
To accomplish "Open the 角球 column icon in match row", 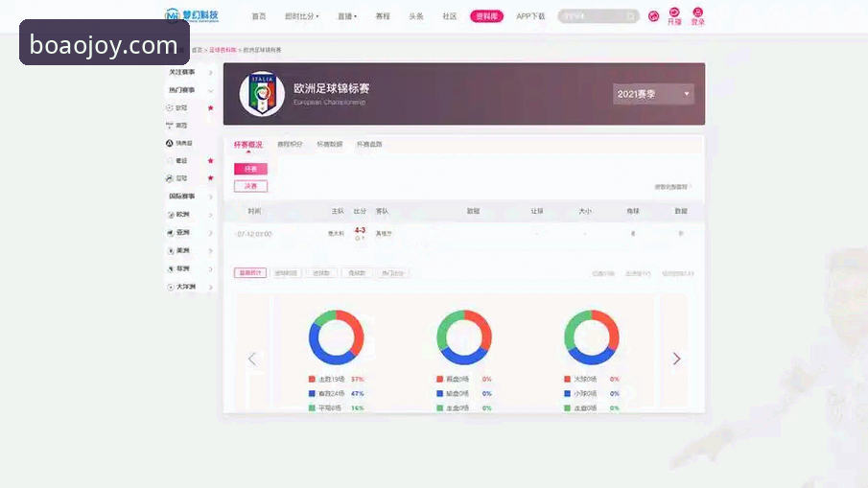I will (633, 234).
